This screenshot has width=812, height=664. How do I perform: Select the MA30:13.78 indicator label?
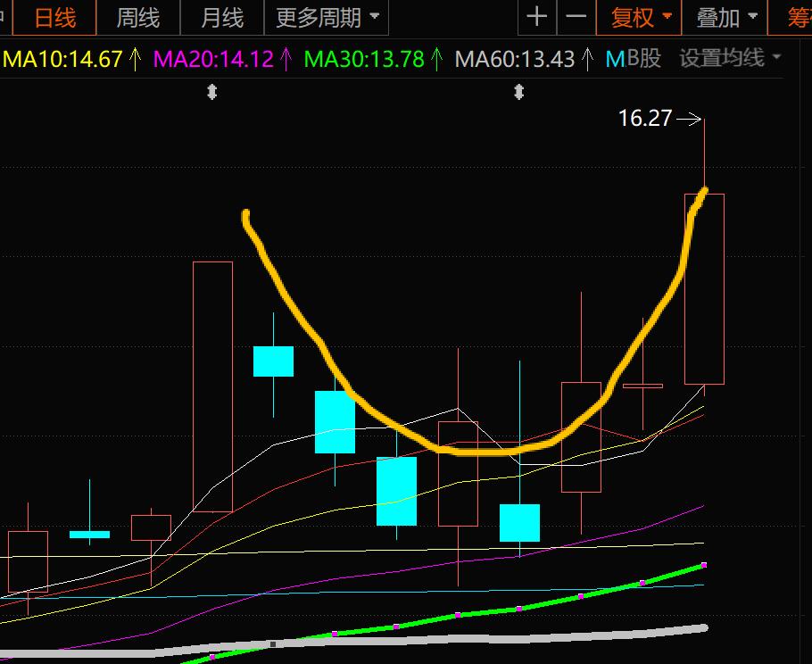coord(364,59)
